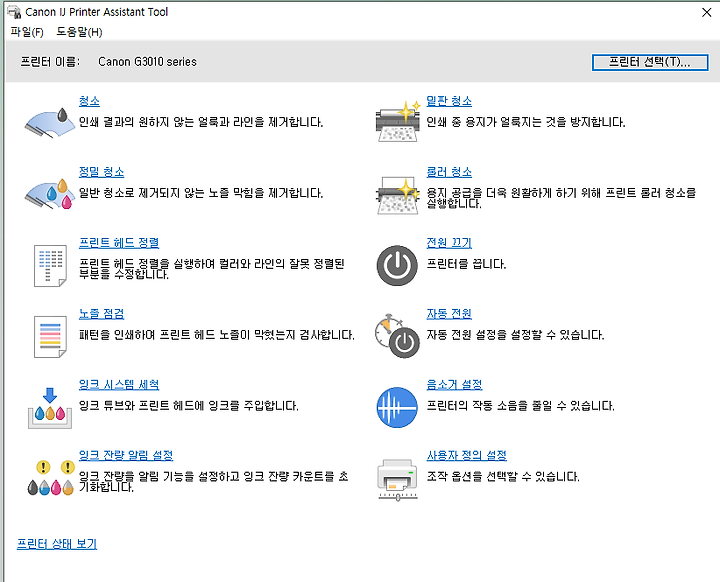Click the Ink System Flush (잉크 시스템 세척) icon

click(50, 408)
